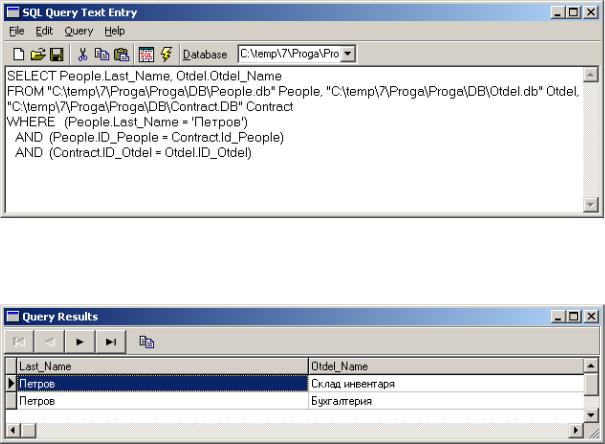Open the visual SQL query builder icon
This screenshot has width=605, height=444.
[x=146, y=54]
